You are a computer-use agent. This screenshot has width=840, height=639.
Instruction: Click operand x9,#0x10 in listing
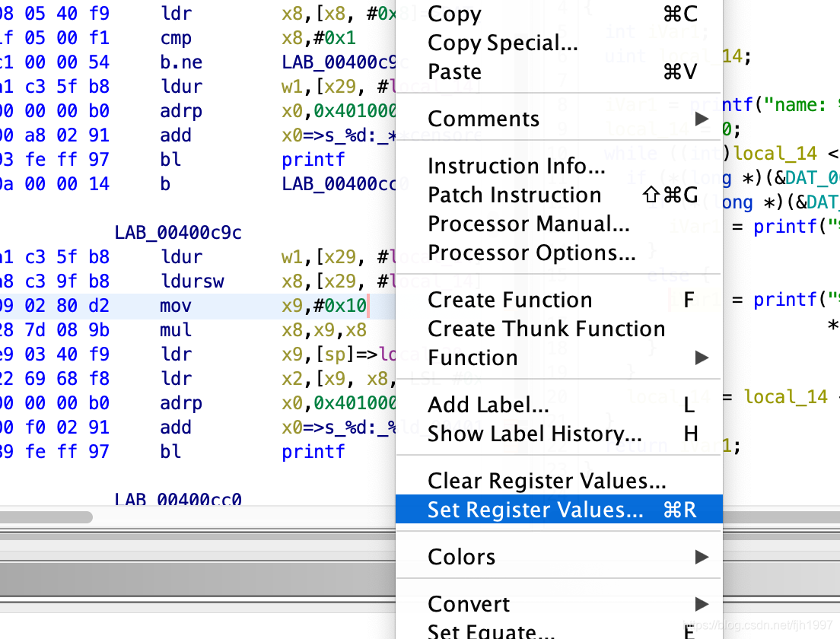[324, 305]
